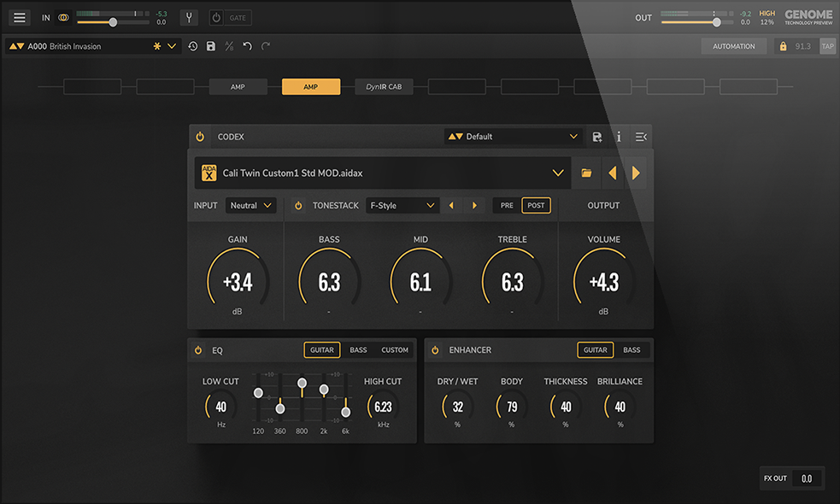Select the ENHANCER GUITAR mode
The height and width of the screenshot is (504, 840).
coord(596,350)
